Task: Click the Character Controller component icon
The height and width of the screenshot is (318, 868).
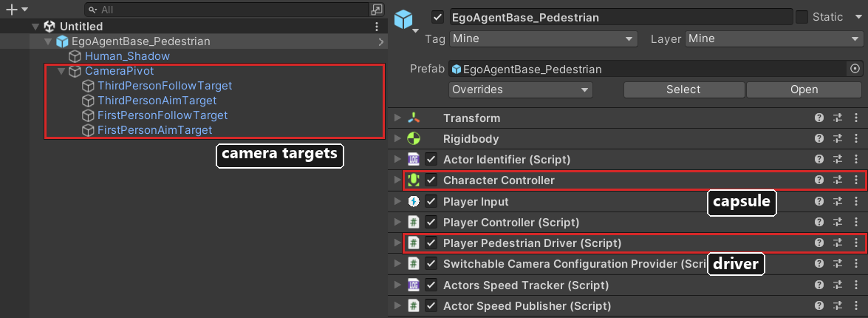Action: tap(413, 180)
